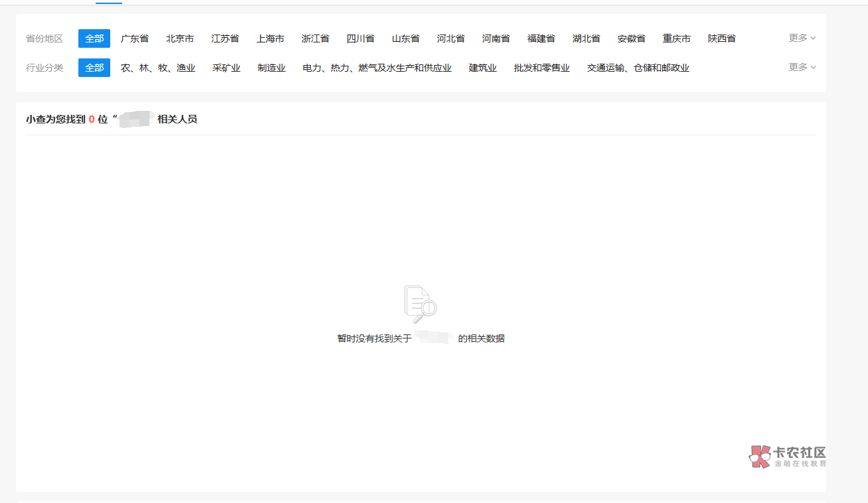This screenshot has height=503, width=868.
Task: Filter by 交通运输、仓储和邮政业
Action: coord(638,68)
